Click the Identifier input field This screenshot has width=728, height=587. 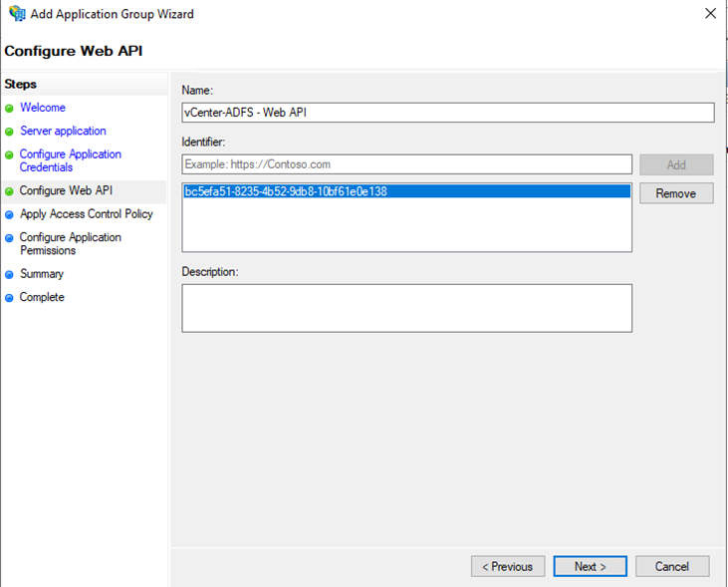point(406,164)
